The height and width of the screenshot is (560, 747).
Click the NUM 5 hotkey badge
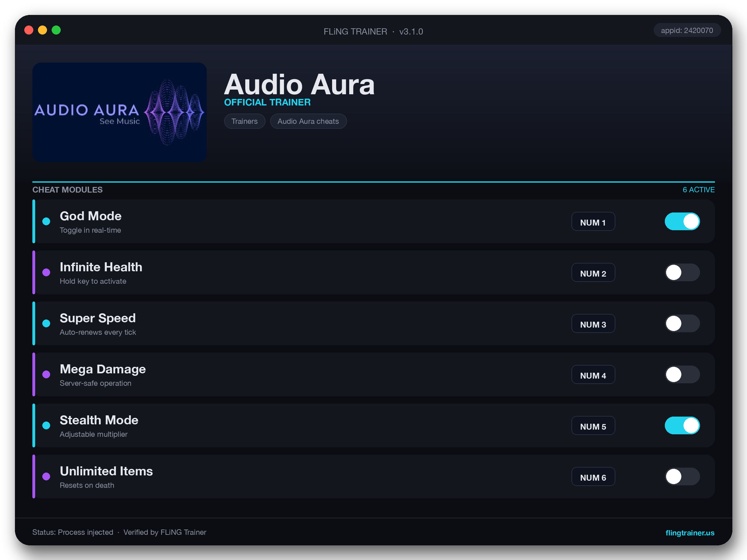click(593, 425)
